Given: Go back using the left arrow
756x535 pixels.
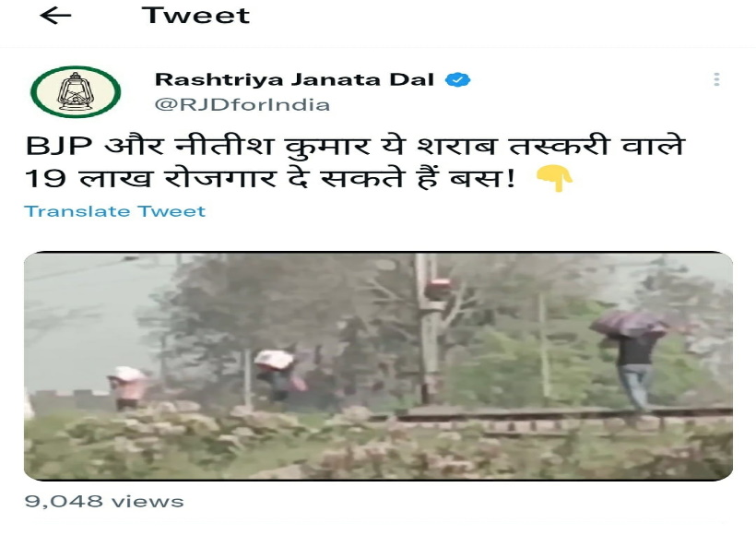Looking at the screenshot, I should point(55,16).
